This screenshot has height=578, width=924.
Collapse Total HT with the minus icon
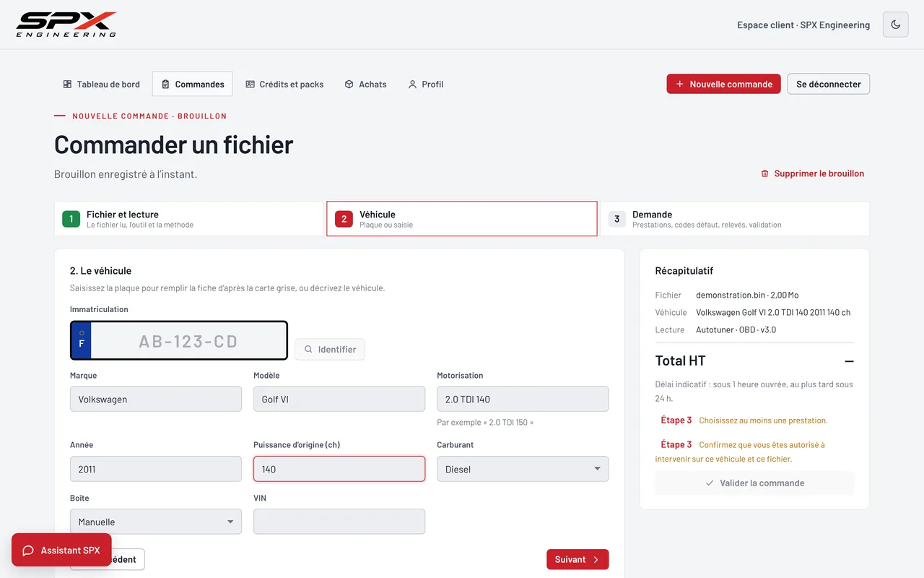pyautogui.click(x=849, y=361)
